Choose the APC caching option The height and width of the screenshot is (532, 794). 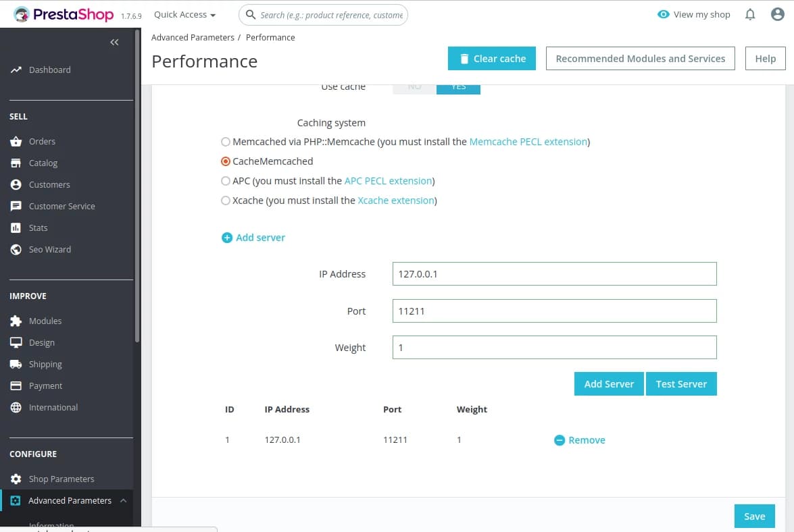(226, 181)
